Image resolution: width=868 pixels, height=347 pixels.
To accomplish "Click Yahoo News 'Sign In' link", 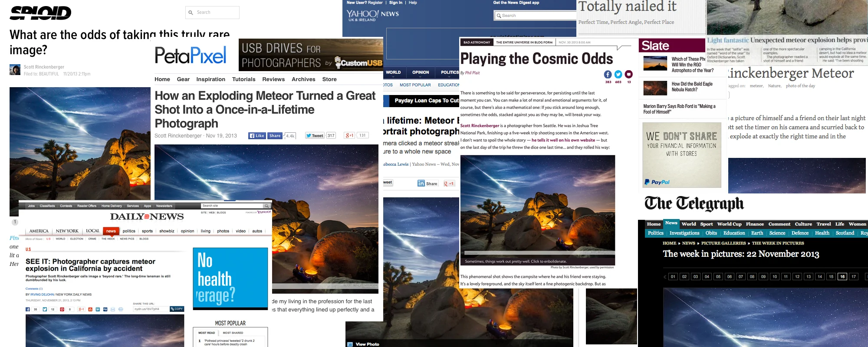I will tap(396, 3).
